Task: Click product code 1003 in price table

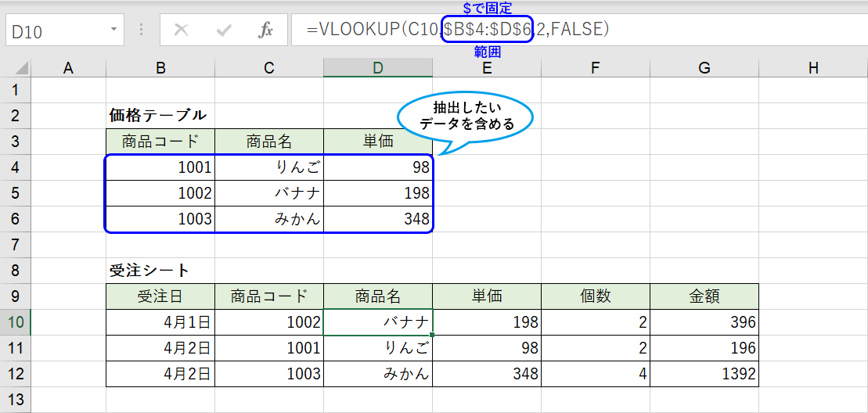Action: 160,219
